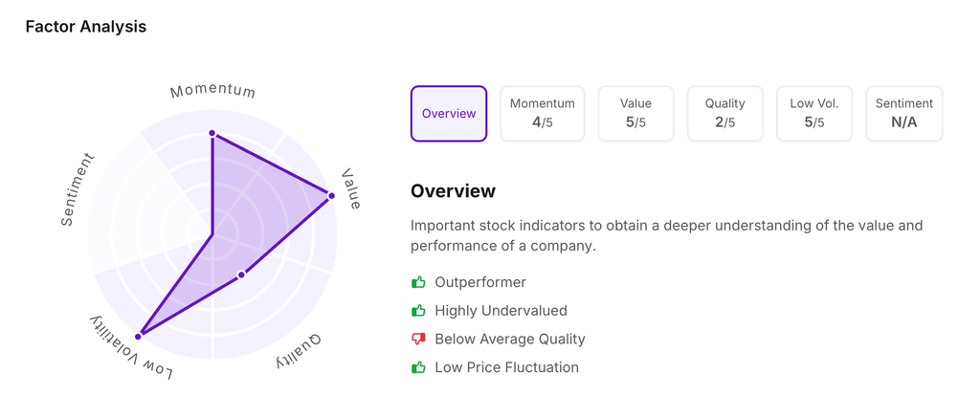This screenshot has width=980, height=418.
Task: Open the Momentum 4/5 tab
Action: click(x=543, y=114)
